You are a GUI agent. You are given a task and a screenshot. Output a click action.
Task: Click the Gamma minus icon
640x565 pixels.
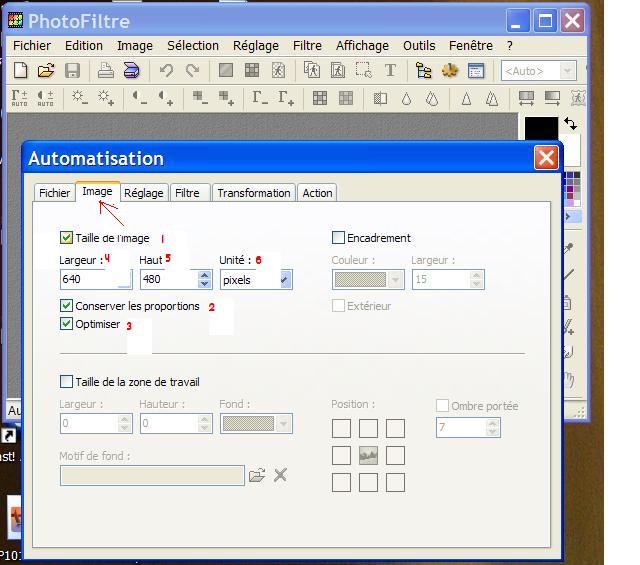click(x=260, y=98)
